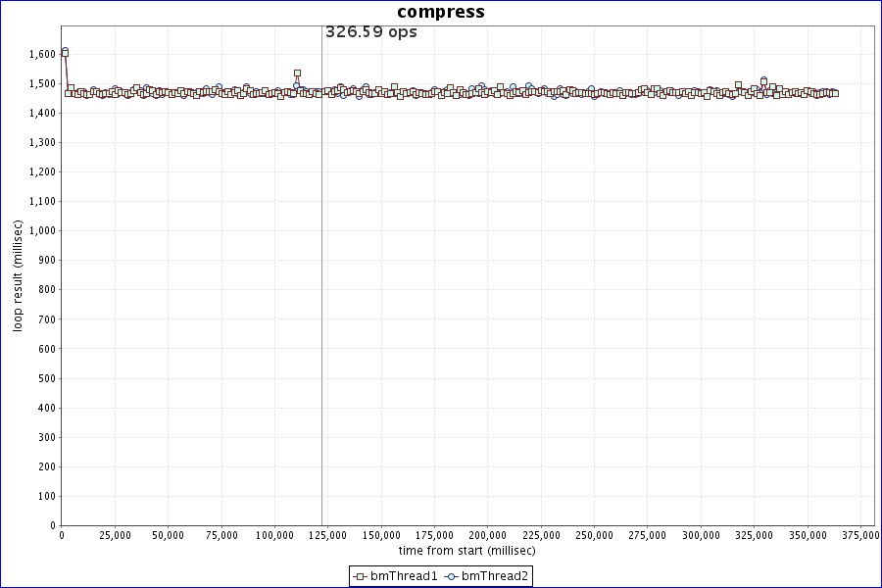Click the 1,500 tick on y-axis
The image size is (882, 588).
pyautogui.click(x=41, y=83)
